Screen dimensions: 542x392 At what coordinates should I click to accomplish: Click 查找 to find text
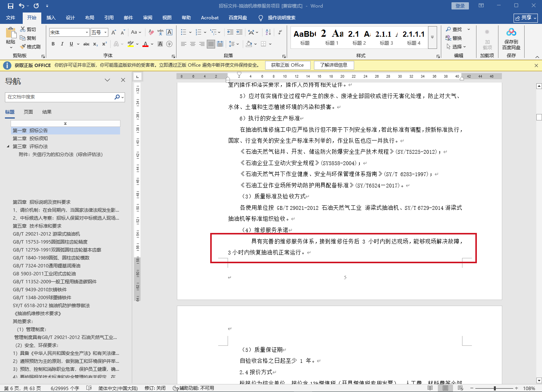(x=454, y=30)
